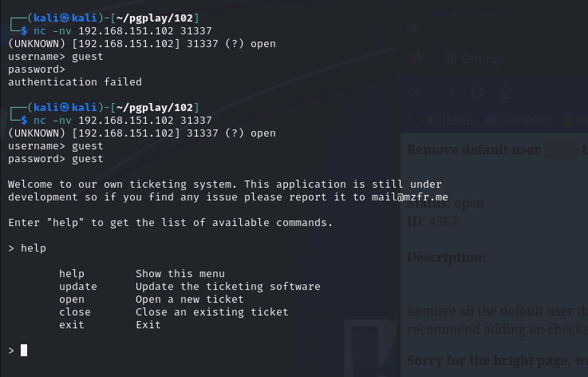Click the gear icon next to Settings

451,58
